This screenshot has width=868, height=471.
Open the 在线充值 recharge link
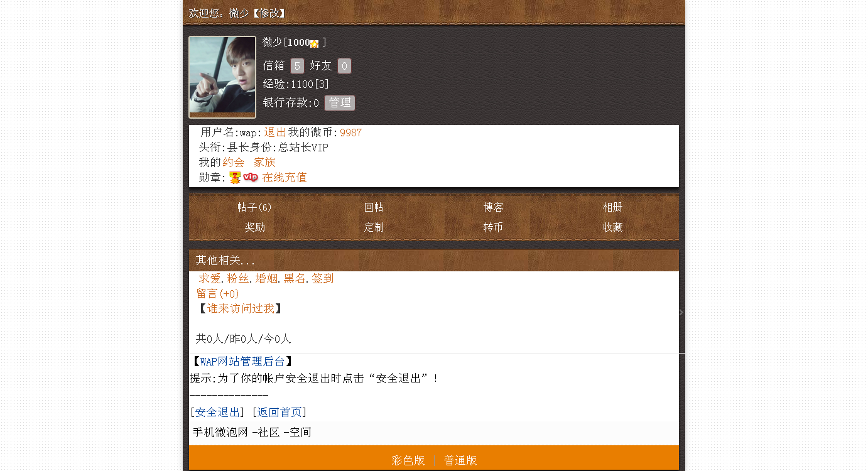(285, 178)
